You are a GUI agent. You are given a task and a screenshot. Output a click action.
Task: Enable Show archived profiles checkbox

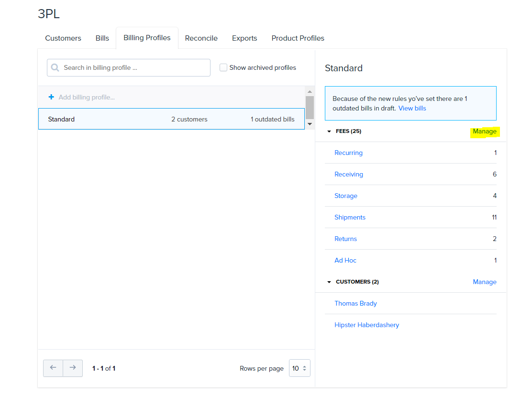223,67
